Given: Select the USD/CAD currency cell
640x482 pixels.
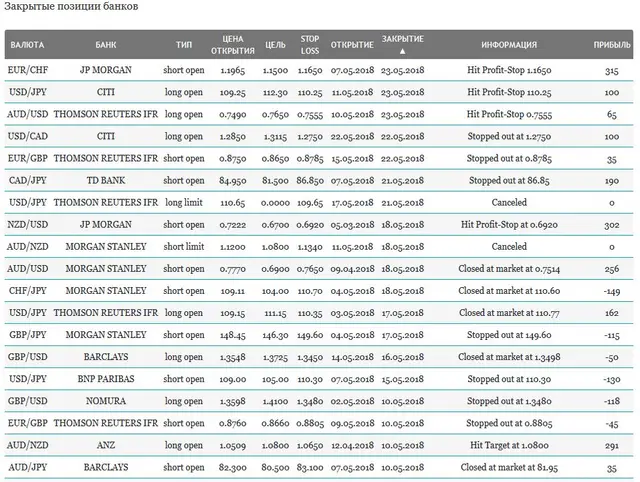Looking at the screenshot, I should (x=28, y=136).
